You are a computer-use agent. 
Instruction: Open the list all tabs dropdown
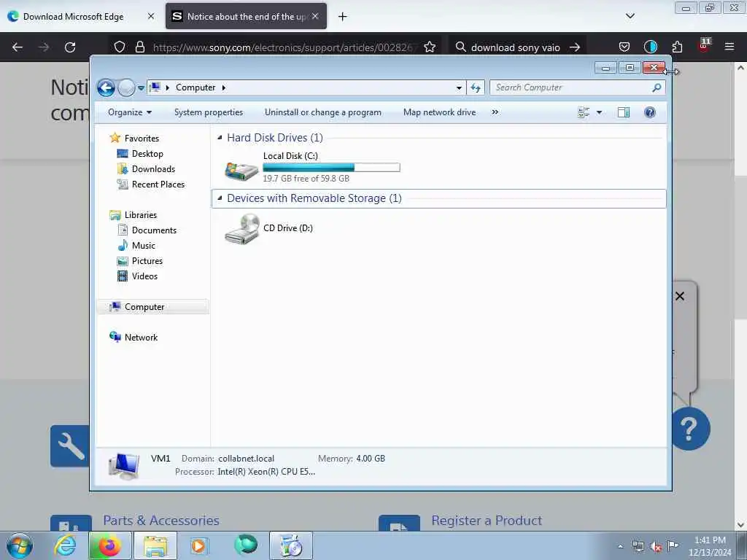(x=630, y=16)
